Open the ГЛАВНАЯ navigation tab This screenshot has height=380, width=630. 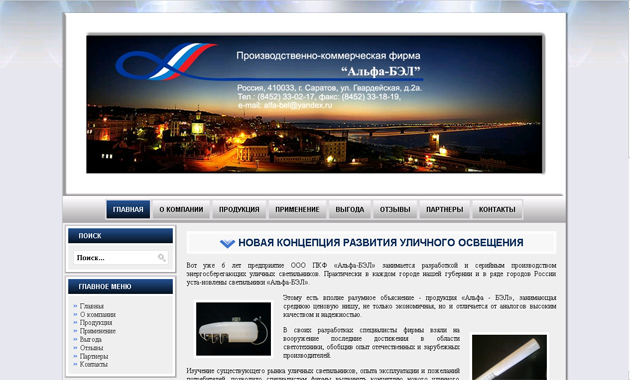128,209
